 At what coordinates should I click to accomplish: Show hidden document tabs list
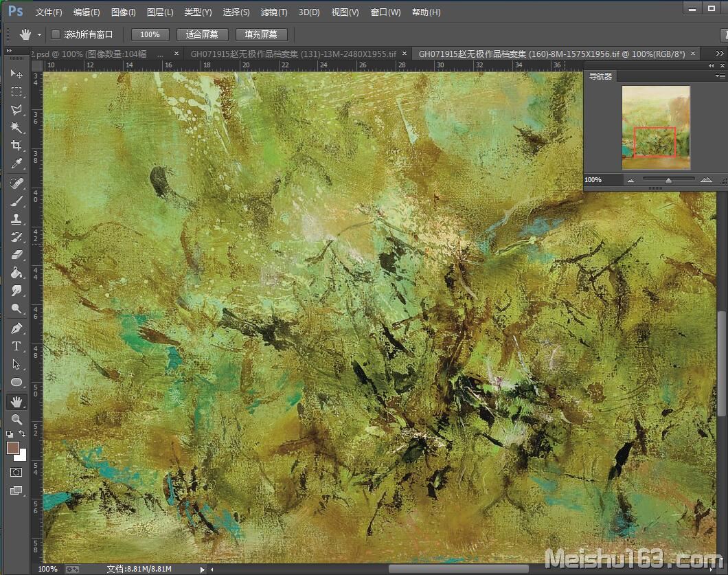(720, 54)
